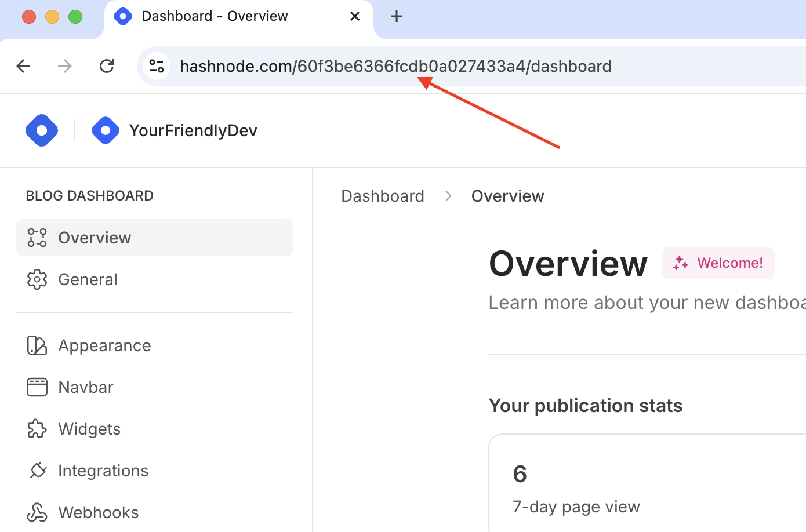Click the Overview breadcrumb item
The height and width of the screenshot is (532, 806).
[x=507, y=196]
